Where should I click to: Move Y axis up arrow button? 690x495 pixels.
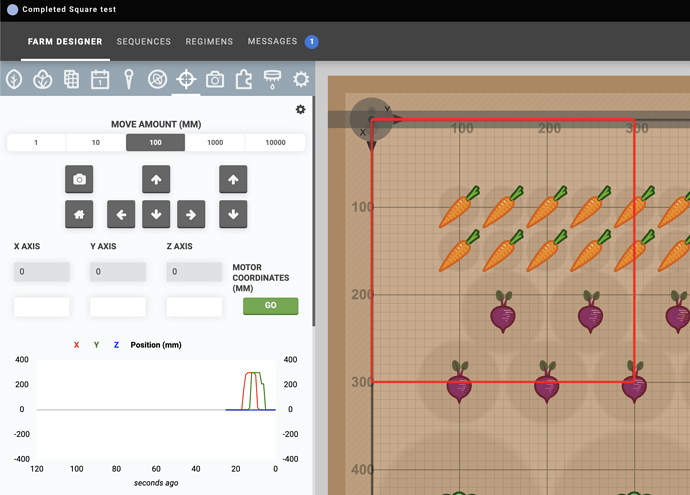[156, 179]
